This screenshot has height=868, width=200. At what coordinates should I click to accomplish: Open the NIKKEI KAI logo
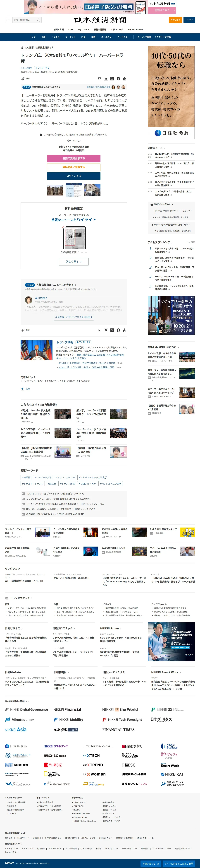coord(172,774)
